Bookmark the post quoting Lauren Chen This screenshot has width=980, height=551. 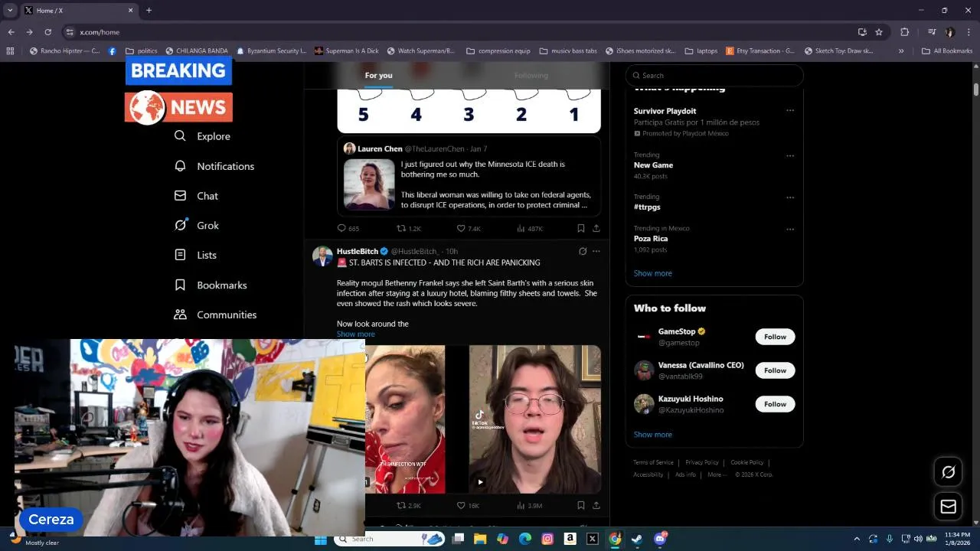coord(580,228)
